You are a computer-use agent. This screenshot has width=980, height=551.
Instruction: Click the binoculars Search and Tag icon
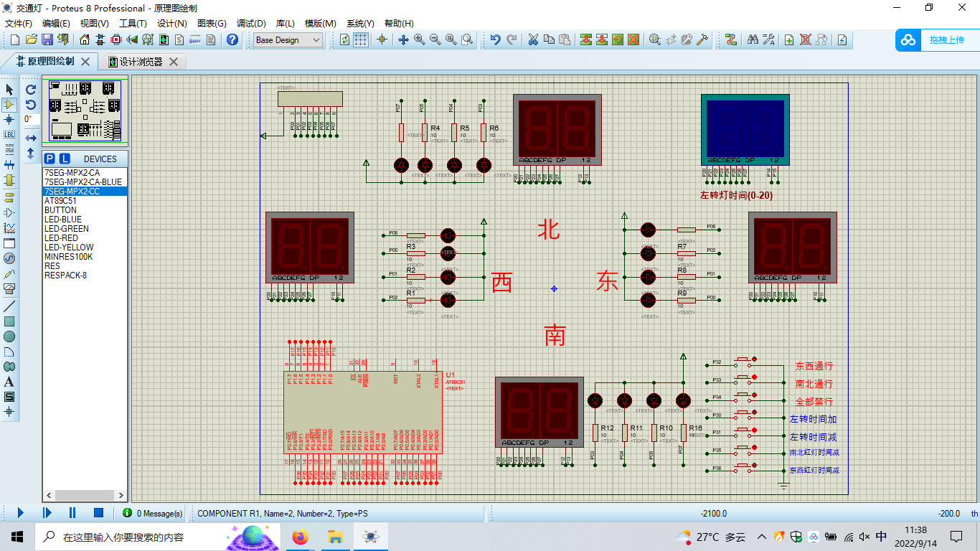coord(753,39)
